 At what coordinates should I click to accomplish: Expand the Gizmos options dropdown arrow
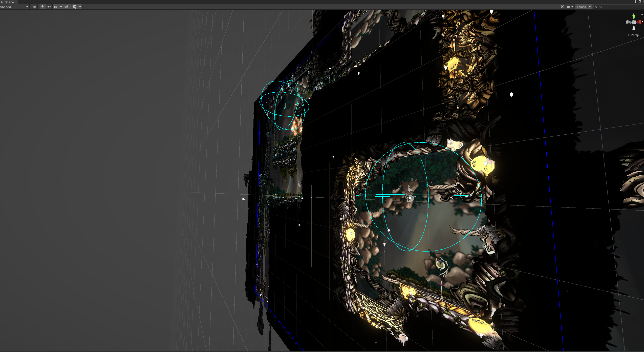click(590, 7)
